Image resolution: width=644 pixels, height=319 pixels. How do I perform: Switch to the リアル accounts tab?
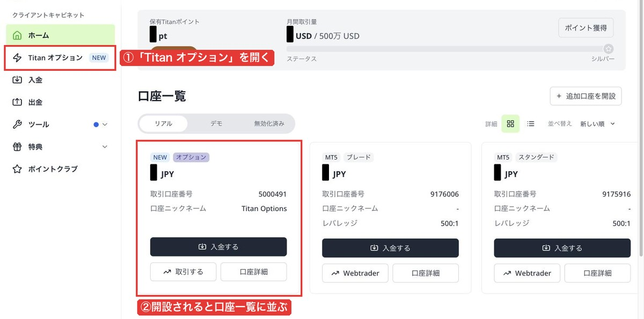(164, 124)
